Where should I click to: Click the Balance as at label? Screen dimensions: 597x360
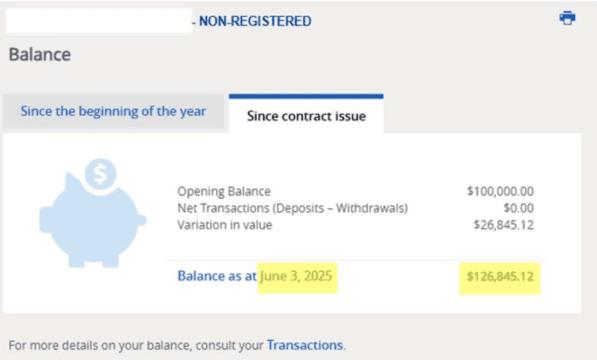(217, 276)
